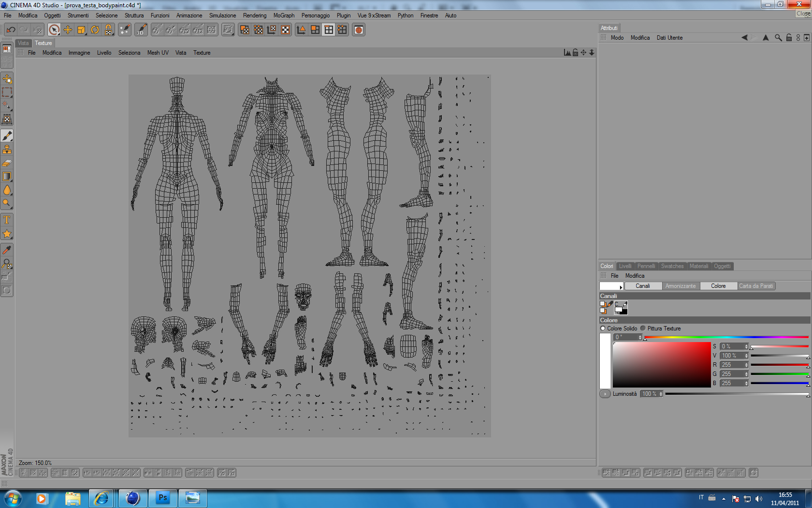Screen dimensions: 812x508
Task: Click the Undo arrow icon
Action: [x=11, y=30]
